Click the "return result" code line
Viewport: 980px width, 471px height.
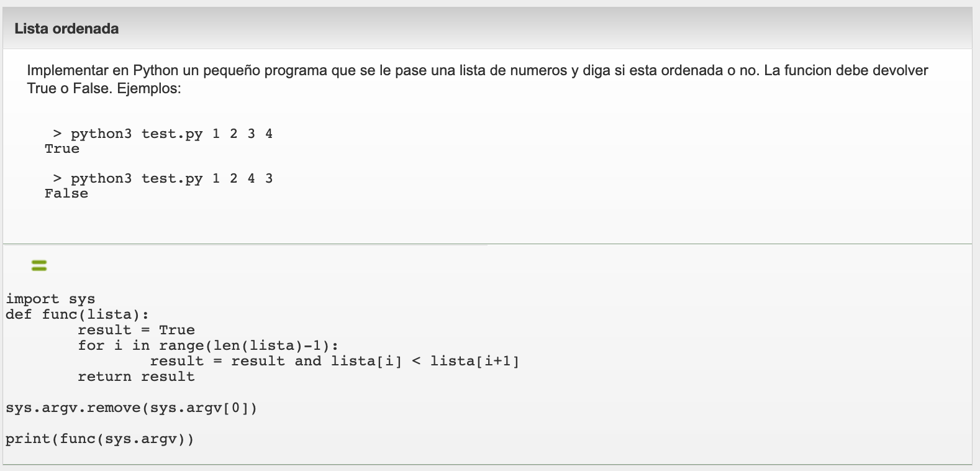pos(136,377)
